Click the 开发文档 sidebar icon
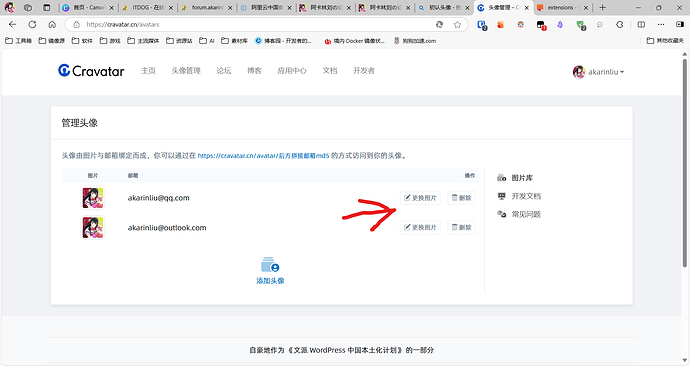690x366 pixels. point(502,196)
